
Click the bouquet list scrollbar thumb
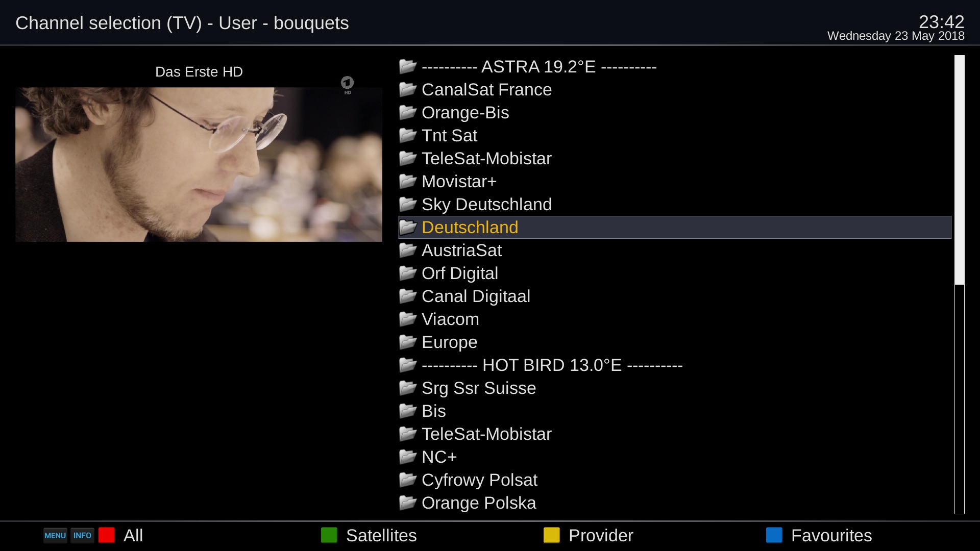click(960, 170)
